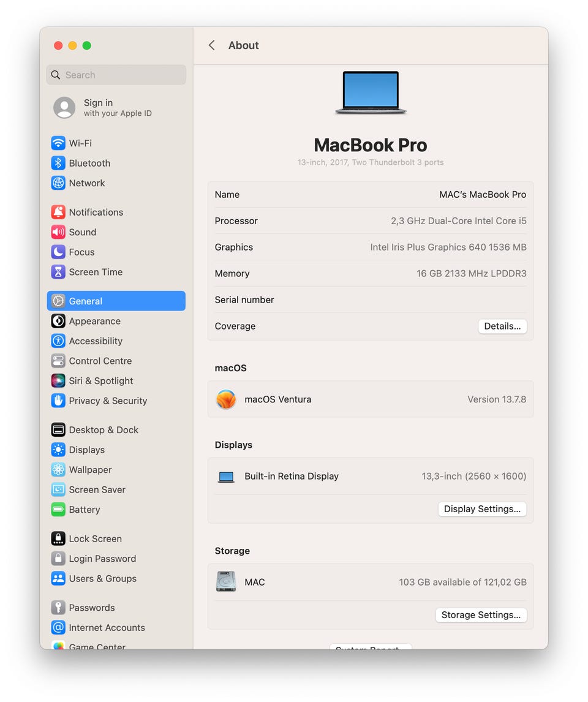Click the macOS Ventura label
This screenshot has width=588, height=702.
(278, 399)
